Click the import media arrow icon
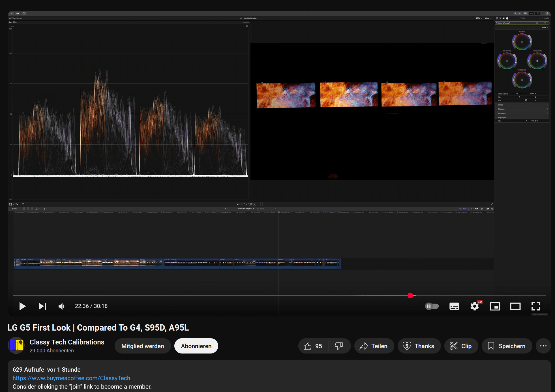 tap(12, 13)
